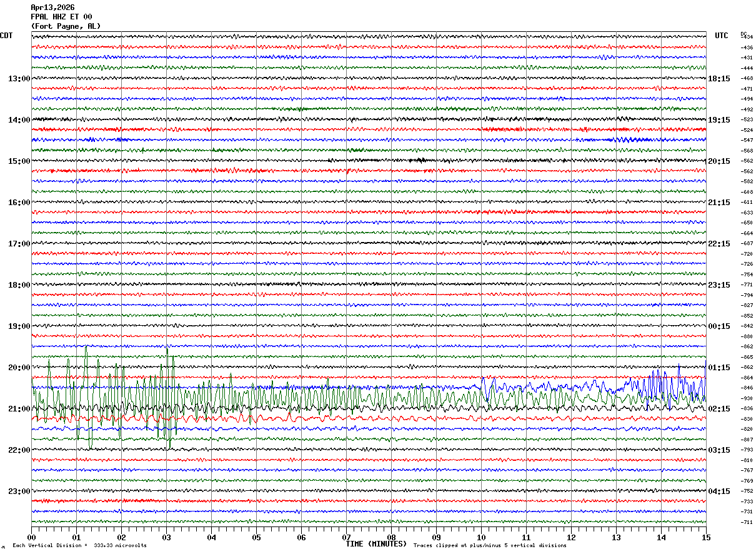Select the FPAL HHZ ET 00 station title
756x554 pixels.
[61, 17]
